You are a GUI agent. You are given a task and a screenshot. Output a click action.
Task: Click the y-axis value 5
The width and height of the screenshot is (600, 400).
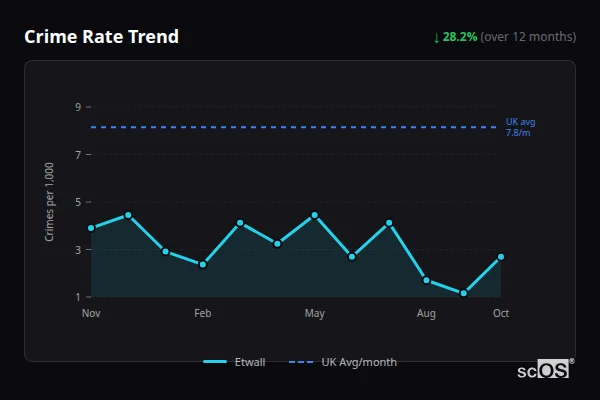(78, 202)
